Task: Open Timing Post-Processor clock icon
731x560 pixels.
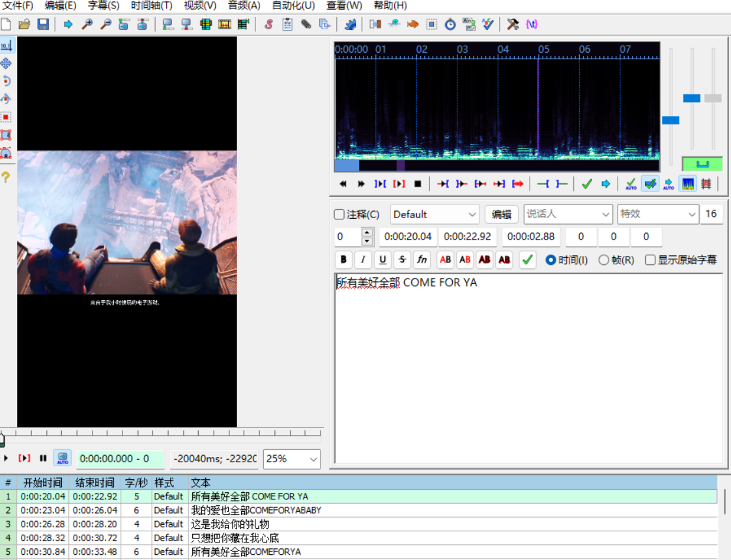Action: tap(450, 24)
